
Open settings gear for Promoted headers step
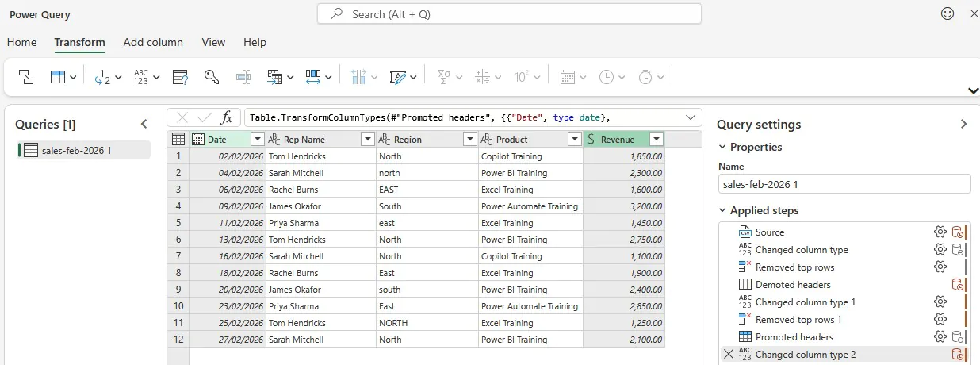(940, 336)
